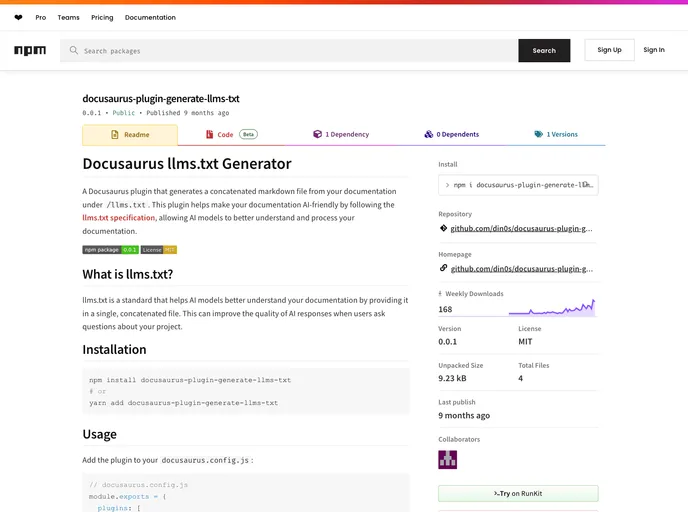Click the chain link icon beside Homepage
The width and height of the screenshot is (688, 512).
point(443,268)
